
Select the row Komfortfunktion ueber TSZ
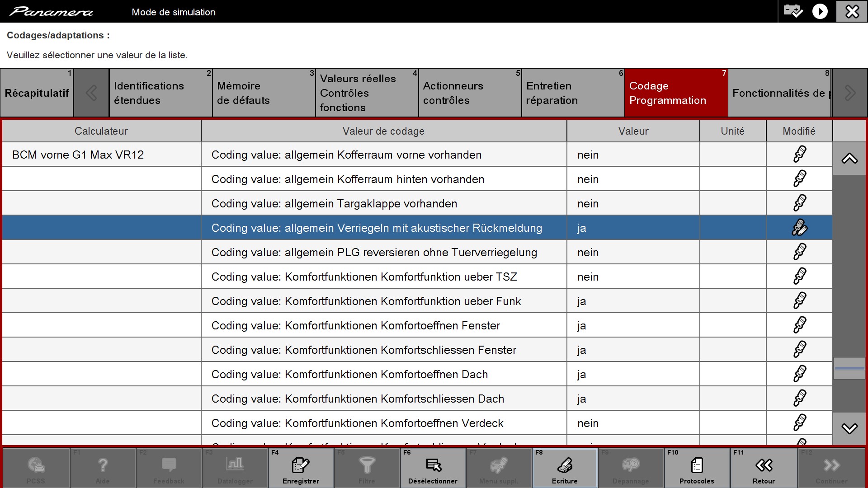pyautogui.click(x=417, y=277)
